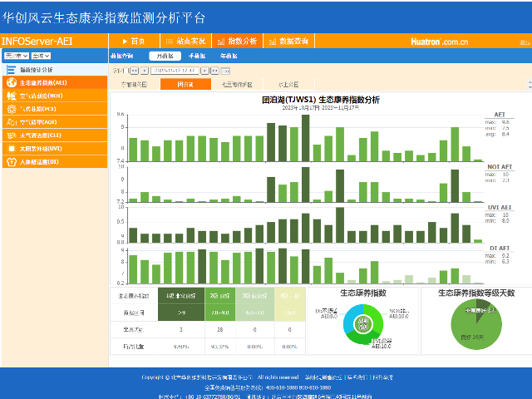The width and height of the screenshot is (532, 399).
Task: Click the 大气清洁度 (CLI) sidebar icon
Action: [x=12, y=135]
